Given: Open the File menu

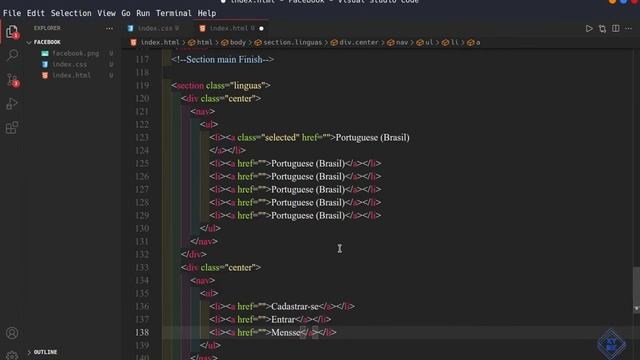Looking at the screenshot, I should click(x=12, y=13).
